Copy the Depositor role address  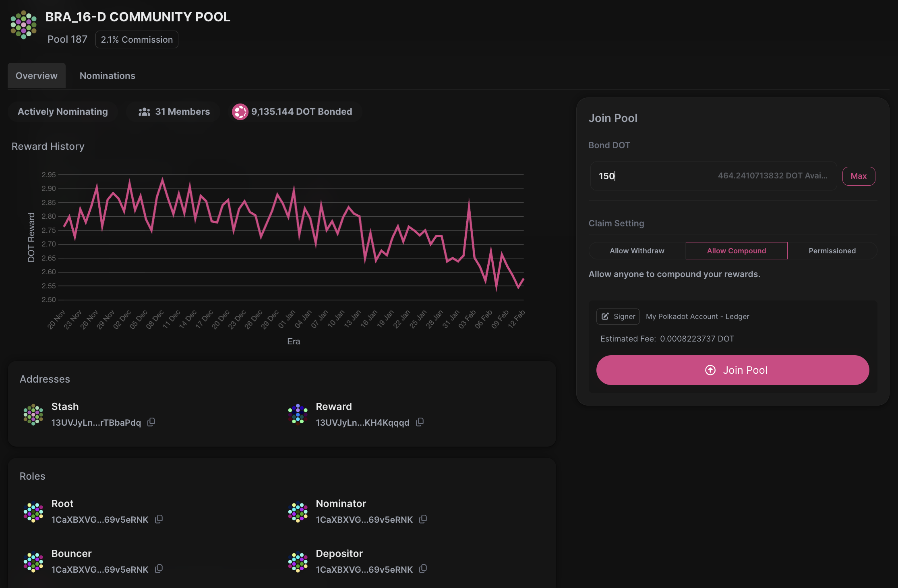click(423, 569)
